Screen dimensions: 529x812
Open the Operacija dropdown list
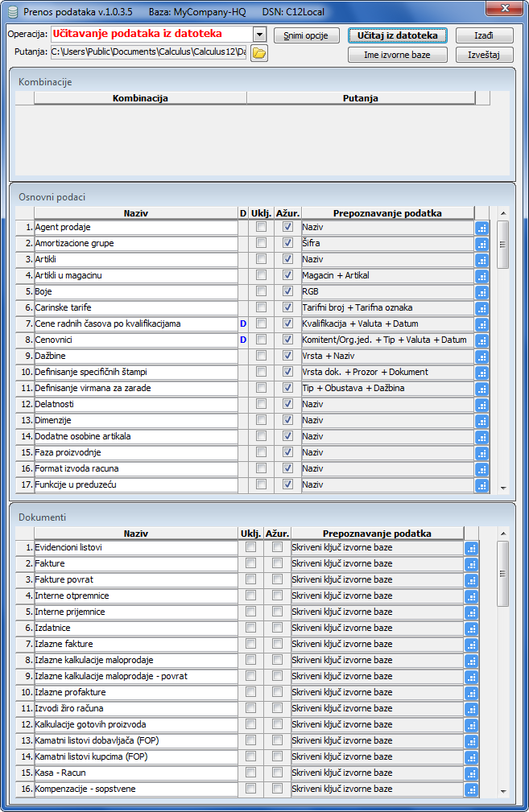(258, 35)
